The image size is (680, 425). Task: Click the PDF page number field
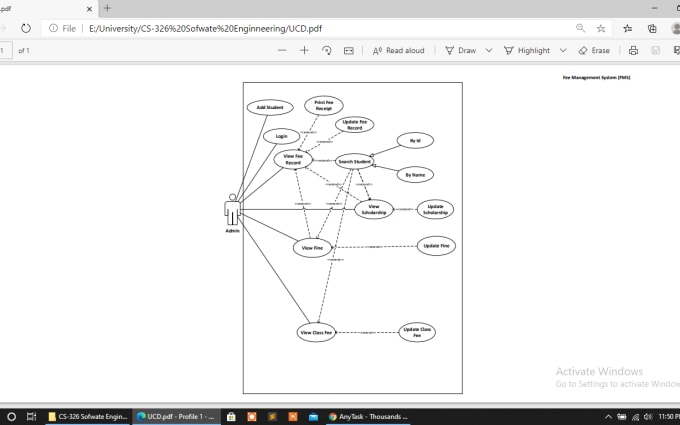click(x=5, y=51)
